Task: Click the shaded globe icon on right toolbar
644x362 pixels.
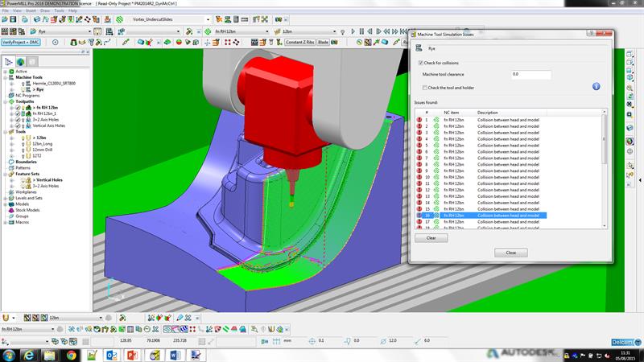Action: point(630,142)
